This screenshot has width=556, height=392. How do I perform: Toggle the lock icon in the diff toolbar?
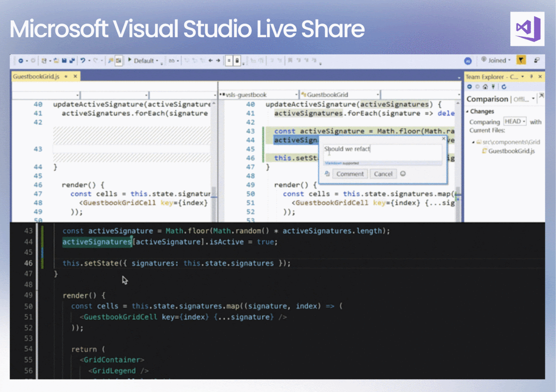pos(237,61)
